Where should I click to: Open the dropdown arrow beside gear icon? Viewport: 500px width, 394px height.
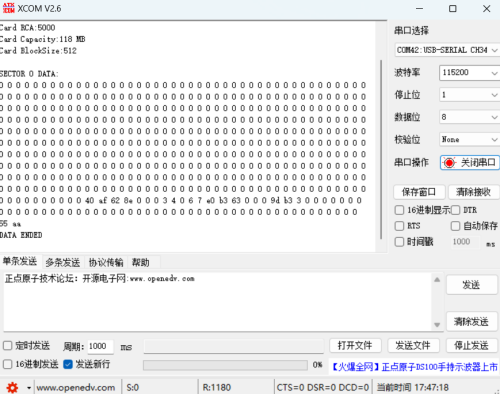tap(29, 388)
